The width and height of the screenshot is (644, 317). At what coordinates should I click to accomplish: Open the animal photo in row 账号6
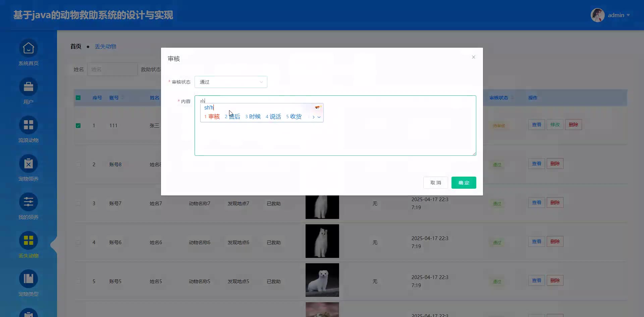click(x=322, y=241)
